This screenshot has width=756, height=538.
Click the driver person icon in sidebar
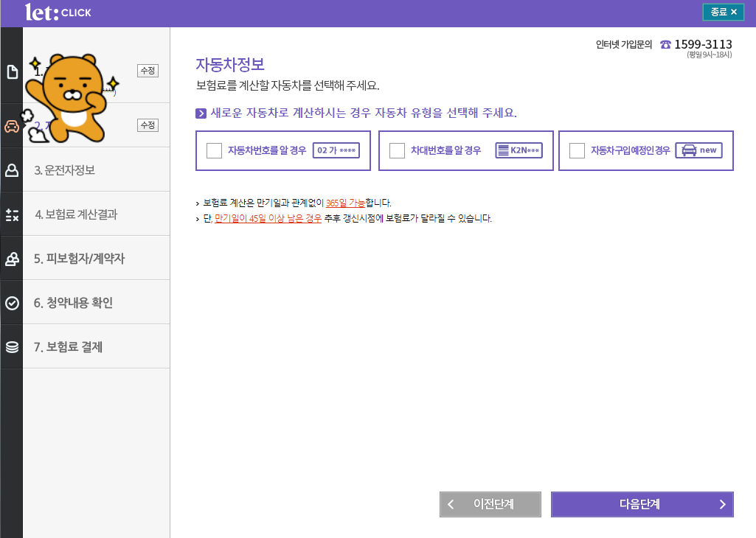pos(12,170)
